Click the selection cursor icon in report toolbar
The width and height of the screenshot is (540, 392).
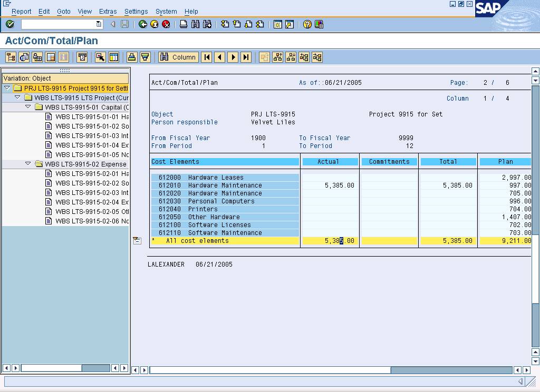(100, 57)
